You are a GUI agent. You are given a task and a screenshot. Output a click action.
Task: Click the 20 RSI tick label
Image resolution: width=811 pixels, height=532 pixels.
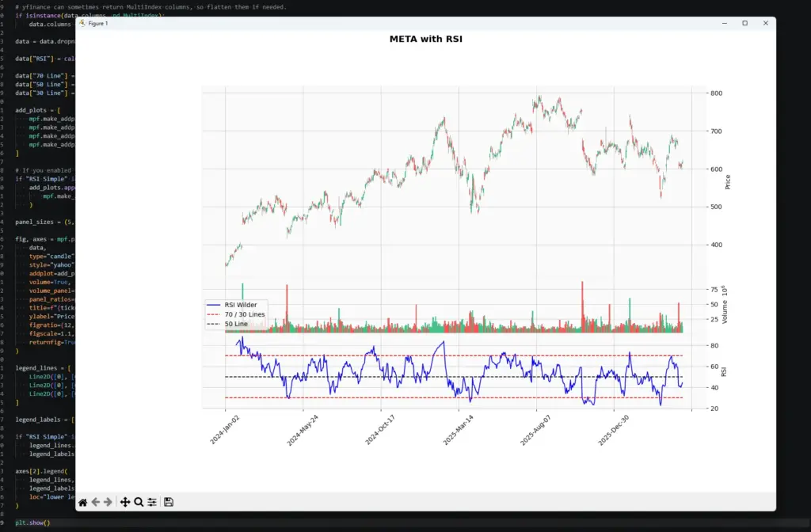tap(714, 408)
